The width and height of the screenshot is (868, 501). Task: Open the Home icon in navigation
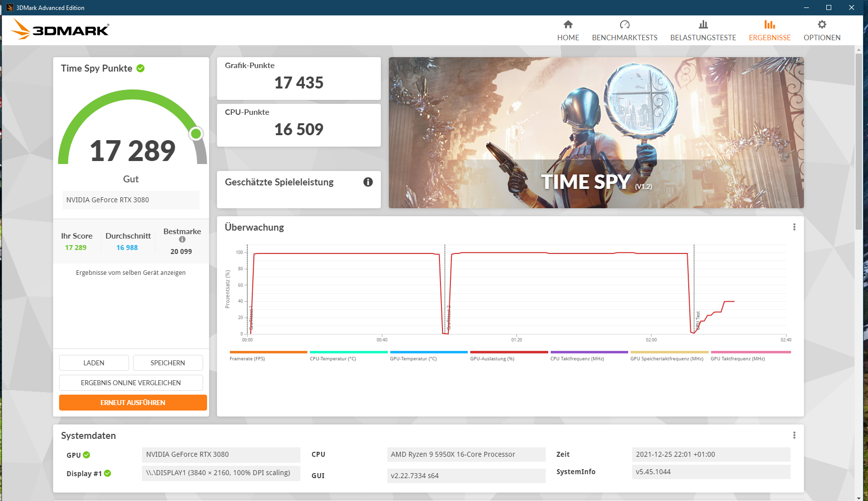(x=568, y=24)
